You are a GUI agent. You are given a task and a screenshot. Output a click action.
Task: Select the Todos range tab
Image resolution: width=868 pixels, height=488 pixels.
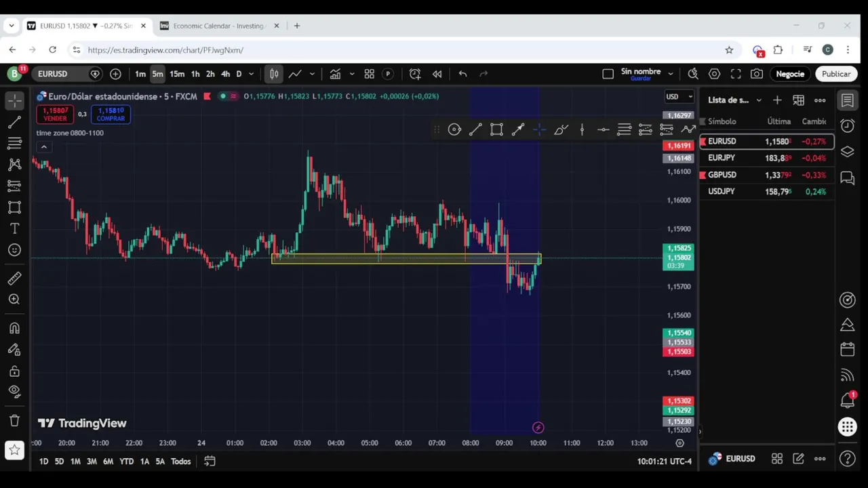(x=180, y=462)
